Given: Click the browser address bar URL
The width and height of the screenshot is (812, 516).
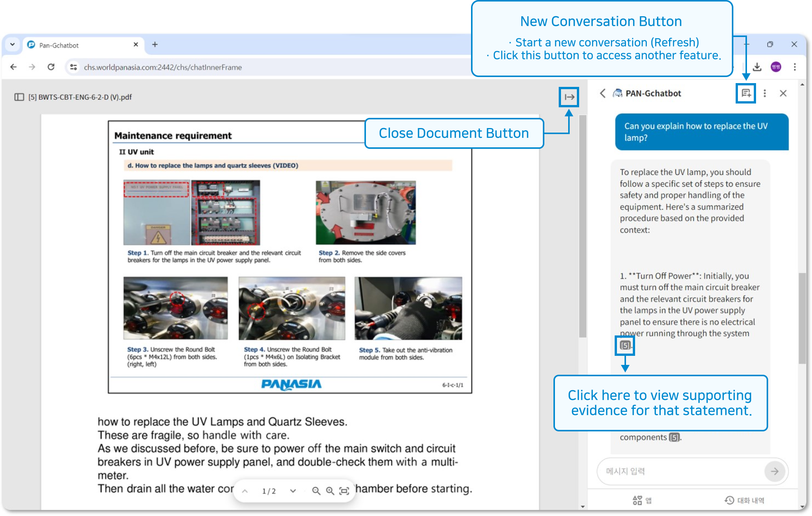Looking at the screenshot, I should [x=163, y=67].
